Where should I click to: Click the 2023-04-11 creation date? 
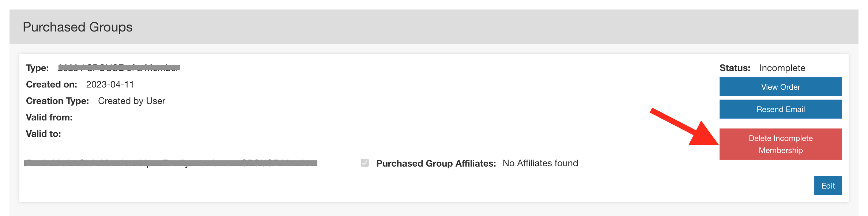click(x=110, y=84)
